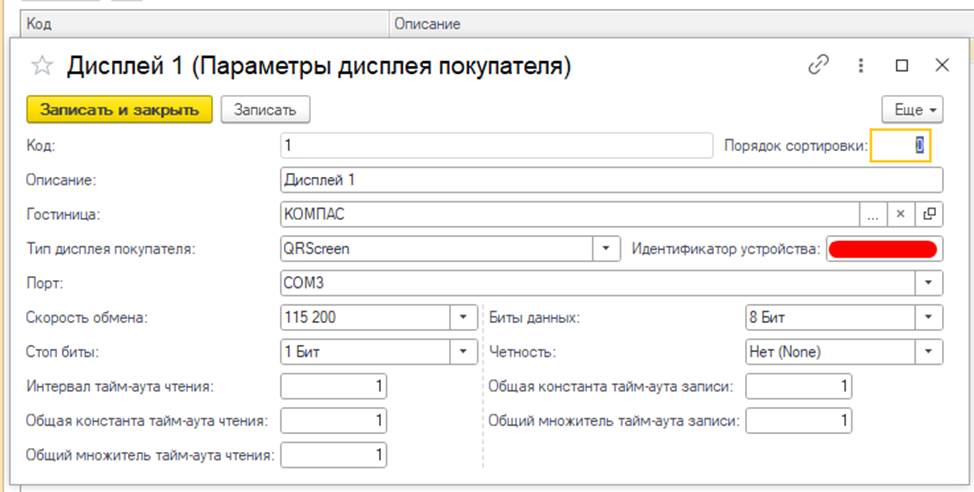Click the Тип дисплея покупателя label
This screenshot has height=492, width=974.
coord(111,249)
